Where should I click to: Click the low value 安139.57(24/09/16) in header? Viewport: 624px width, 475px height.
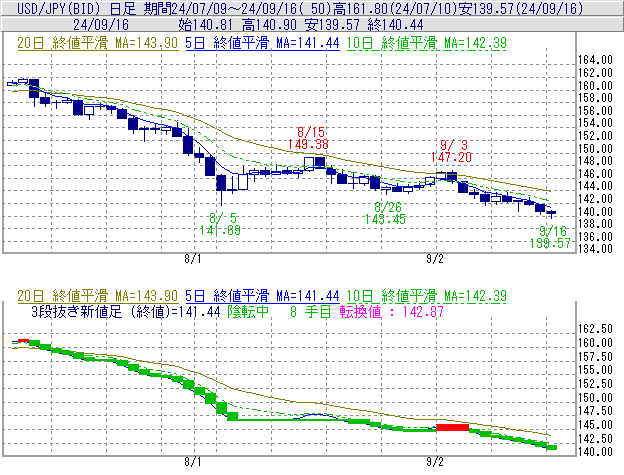pyautogui.click(x=521, y=8)
